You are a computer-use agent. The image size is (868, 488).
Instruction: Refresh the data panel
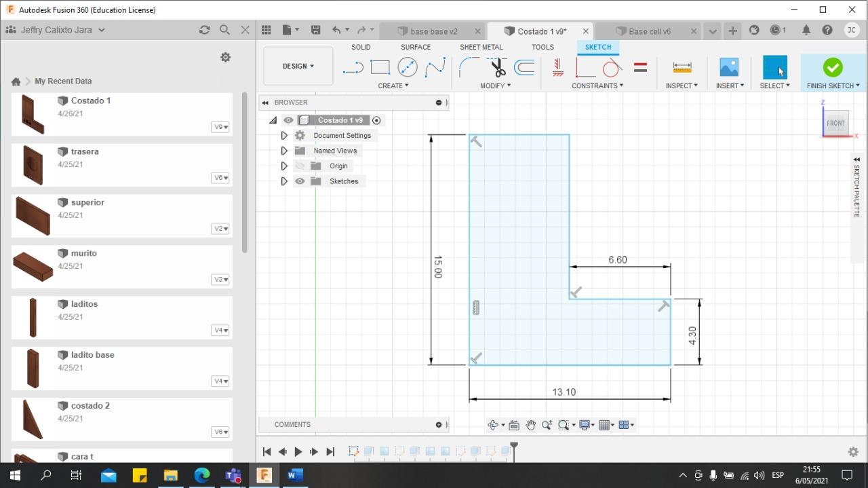[204, 30]
